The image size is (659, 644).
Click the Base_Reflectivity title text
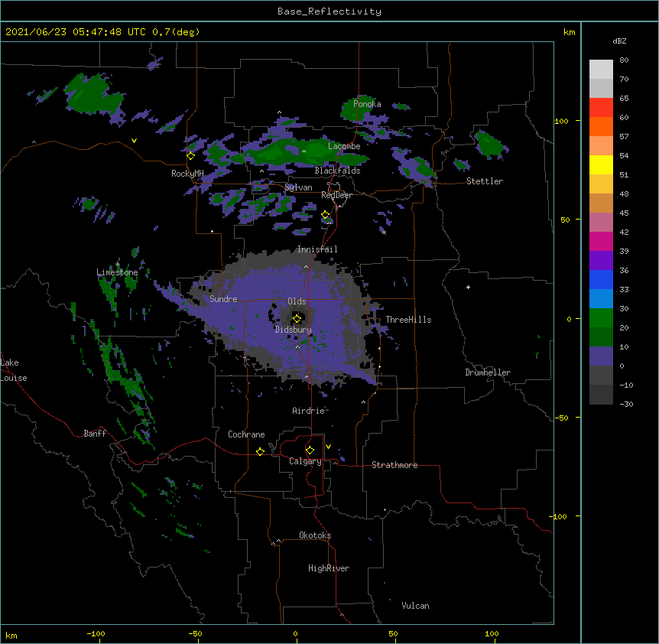[x=329, y=11]
